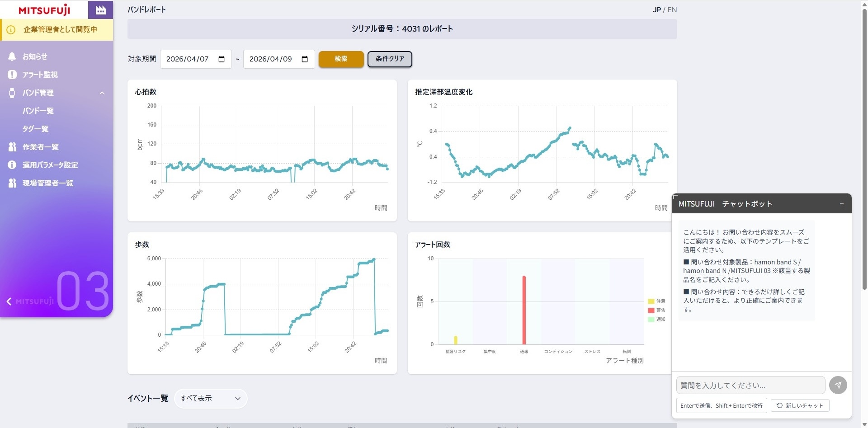Open お知らせ via the bell icon
This screenshot has width=868, height=428.
12,56
